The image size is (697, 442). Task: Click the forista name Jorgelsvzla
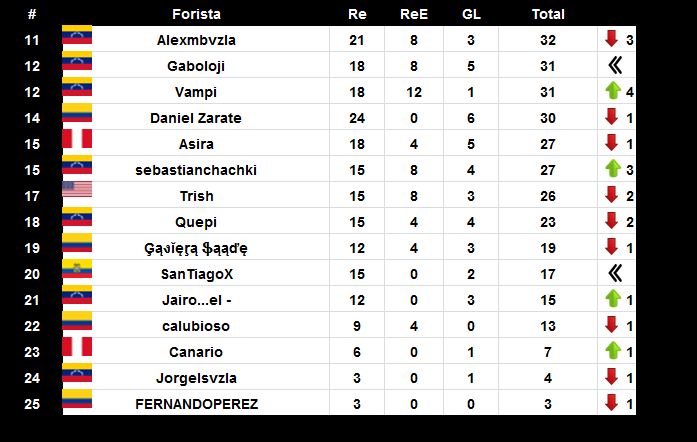(196, 378)
